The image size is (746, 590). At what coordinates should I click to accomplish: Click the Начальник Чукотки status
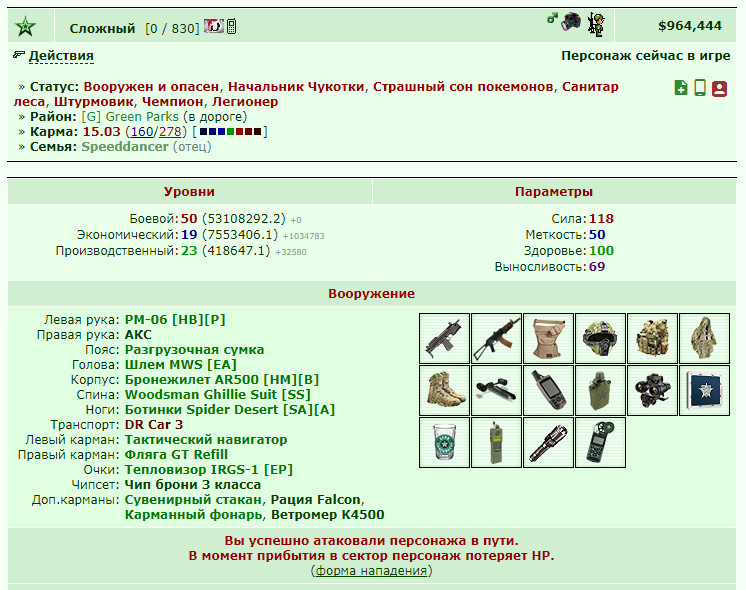296,87
